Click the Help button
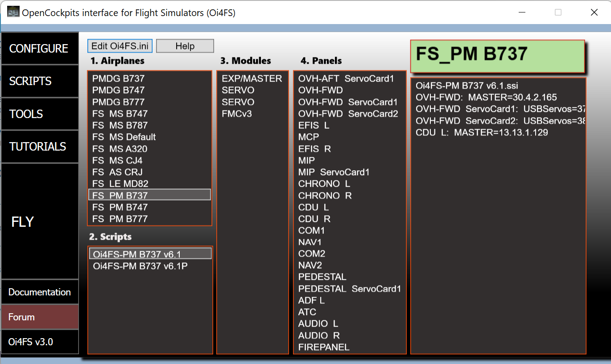Image resolution: width=611 pixels, height=364 pixels. tap(185, 46)
